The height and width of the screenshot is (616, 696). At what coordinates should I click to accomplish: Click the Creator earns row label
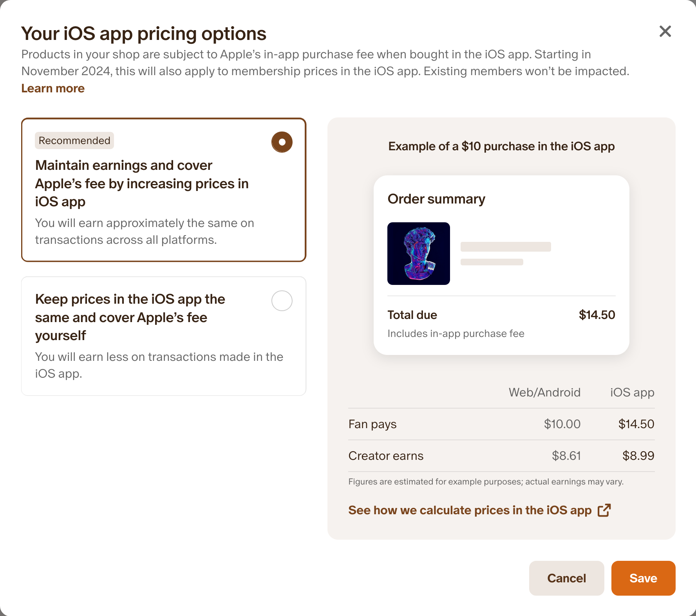(x=386, y=456)
